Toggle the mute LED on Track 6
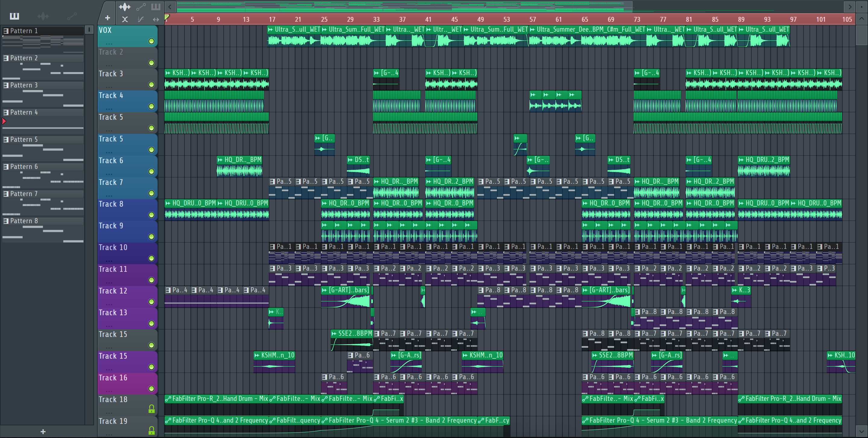The width and height of the screenshot is (868, 438). tap(151, 171)
